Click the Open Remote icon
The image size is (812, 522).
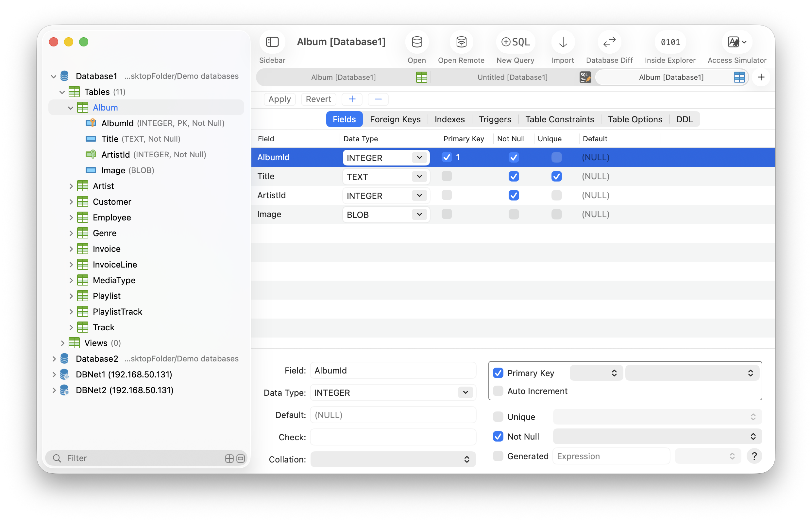pyautogui.click(x=461, y=42)
